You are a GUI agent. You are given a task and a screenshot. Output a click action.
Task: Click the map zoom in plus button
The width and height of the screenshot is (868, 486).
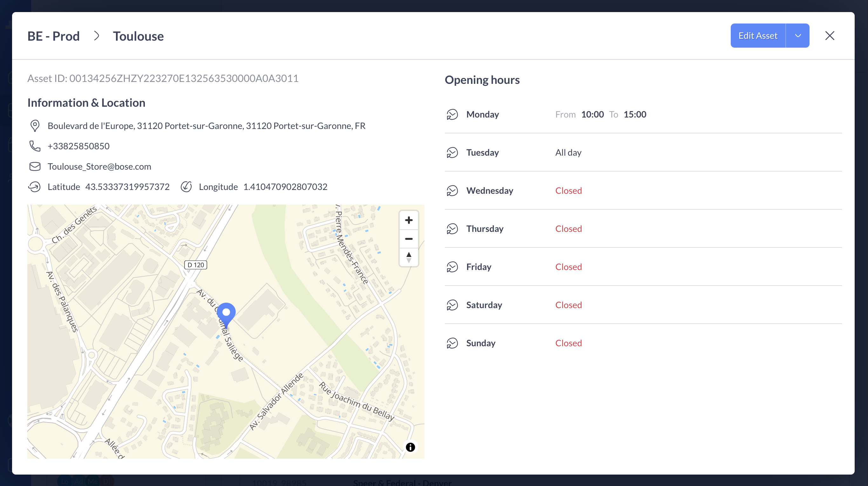pyautogui.click(x=409, y=220)
